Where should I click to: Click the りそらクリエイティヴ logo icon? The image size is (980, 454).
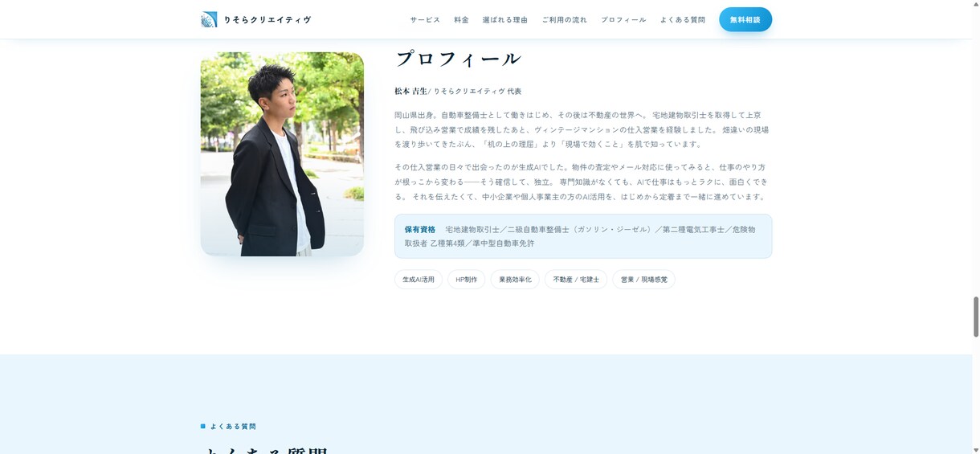(x=209, y=19)
